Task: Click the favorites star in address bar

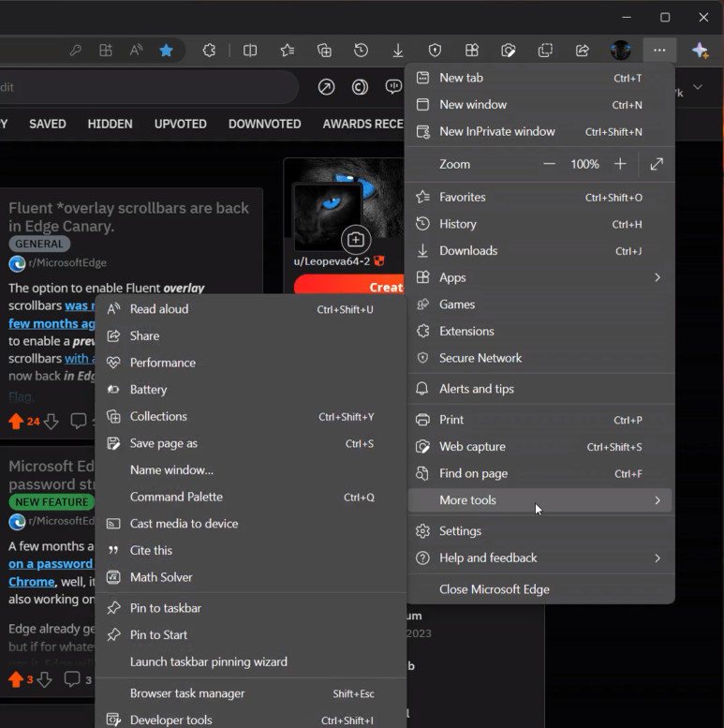Action: (166, 51)
